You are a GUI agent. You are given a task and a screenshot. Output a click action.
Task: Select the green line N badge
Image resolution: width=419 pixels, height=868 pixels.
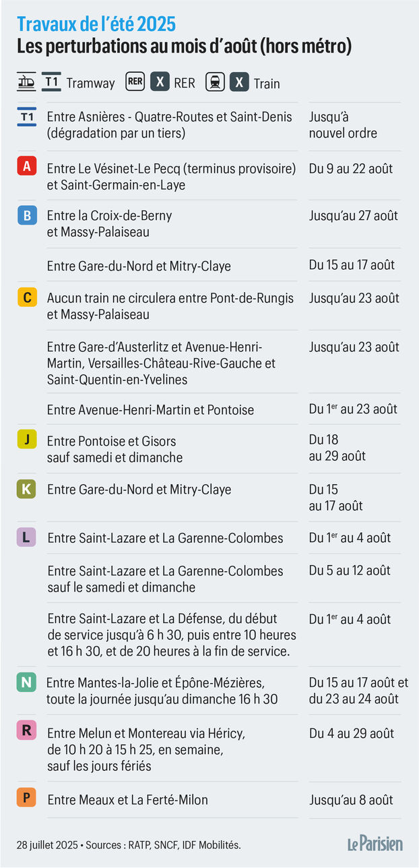[26, 682]
